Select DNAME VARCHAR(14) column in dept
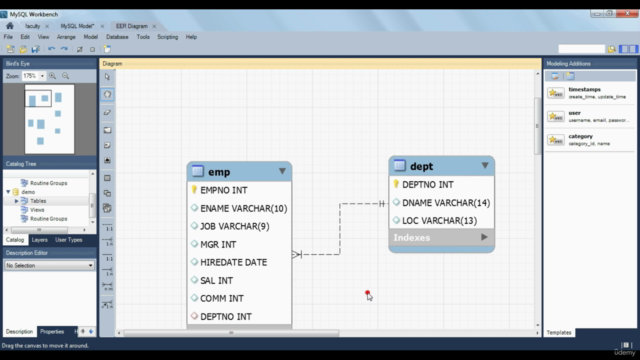 [442, 202]
